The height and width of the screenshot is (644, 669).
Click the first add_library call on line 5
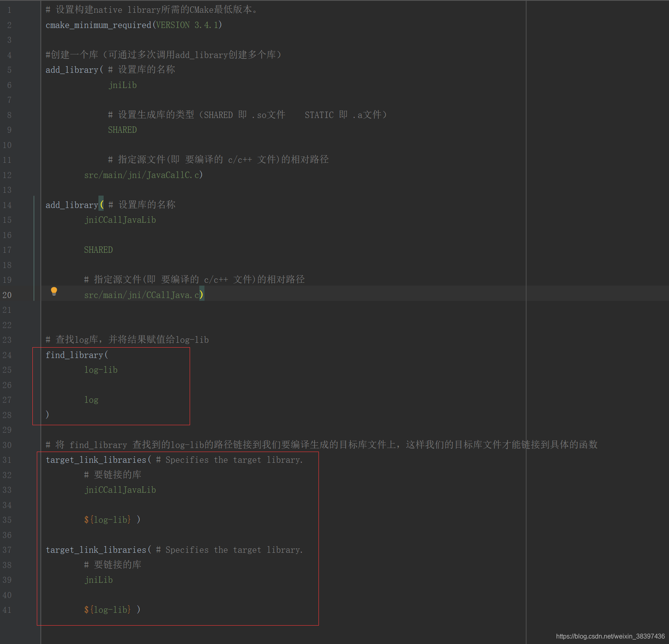72,70
